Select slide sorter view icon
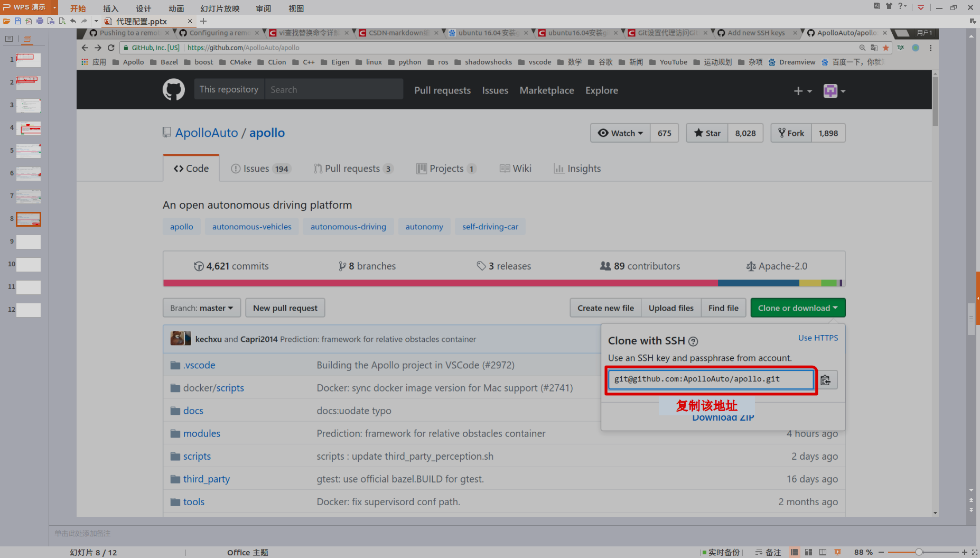Image resolution: width=980 pixels, height=558 pixels. coord(808,552)
